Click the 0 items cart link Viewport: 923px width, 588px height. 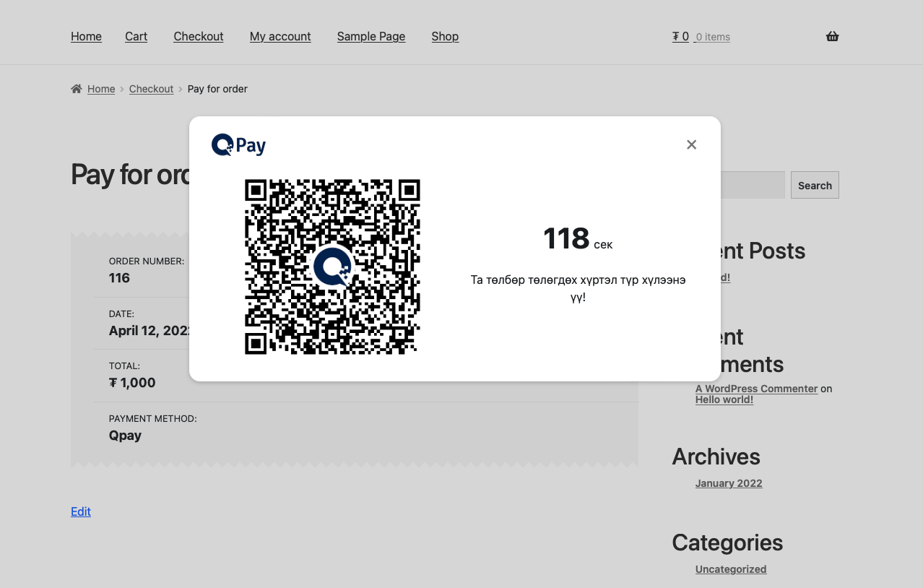(x=712, y=37)
